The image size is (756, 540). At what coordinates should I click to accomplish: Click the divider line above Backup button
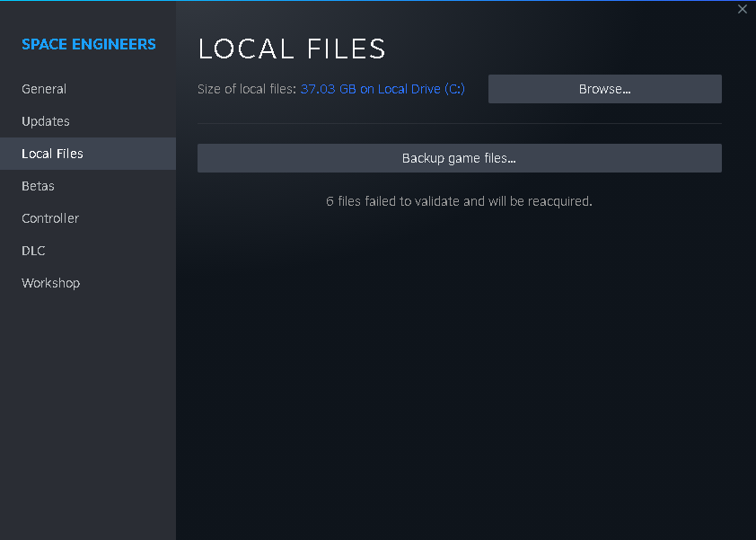click(x=459, y=123)
